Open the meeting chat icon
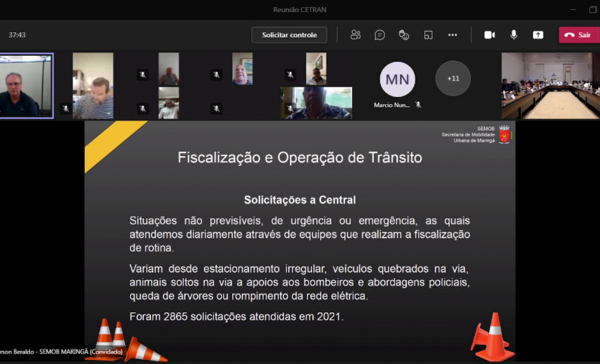Screen dimensions: 600x364 [380, 35]
